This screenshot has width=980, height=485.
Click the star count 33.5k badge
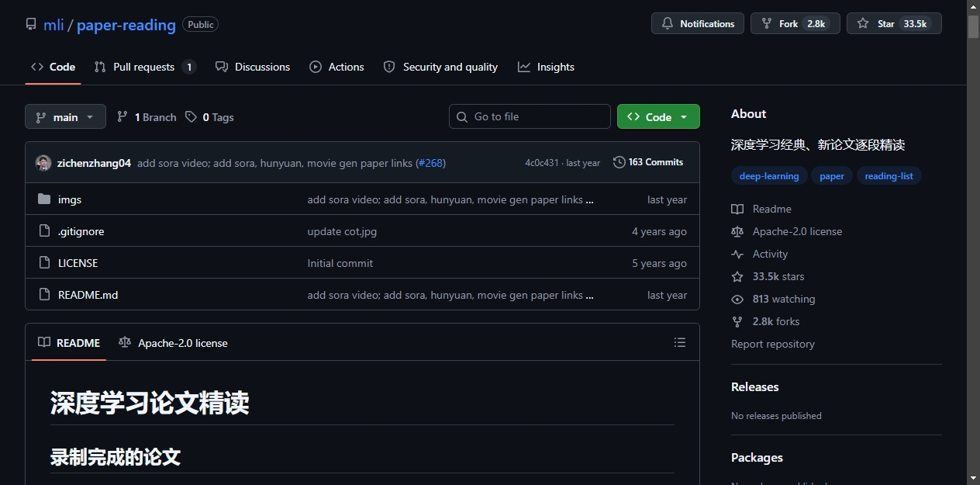click(x=915, y=24)
